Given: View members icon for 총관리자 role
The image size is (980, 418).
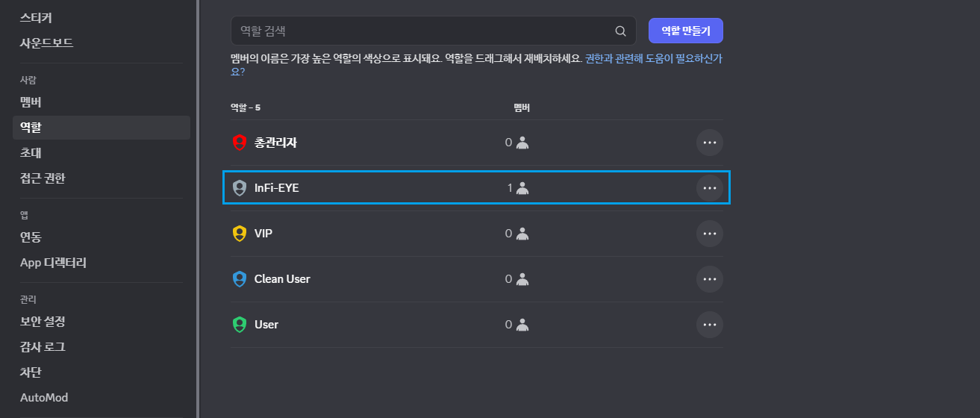Looking at the screenshot, I should click(522, 142).
